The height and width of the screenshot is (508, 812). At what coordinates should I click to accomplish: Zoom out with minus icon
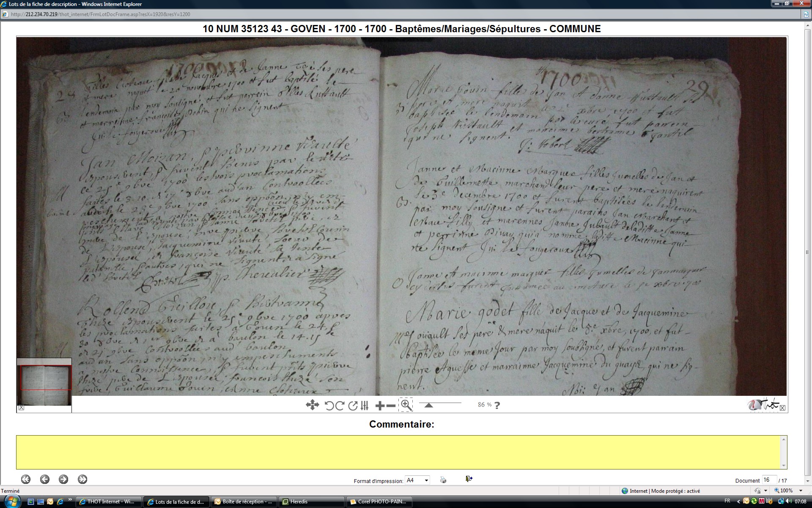coord(391,406)
